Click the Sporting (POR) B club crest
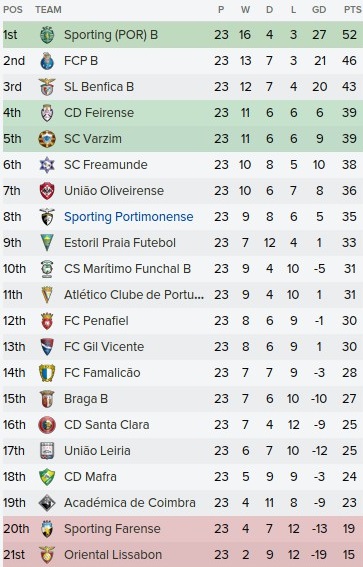Viewport: 363px width, 567px height. click(x=47, y=35)
